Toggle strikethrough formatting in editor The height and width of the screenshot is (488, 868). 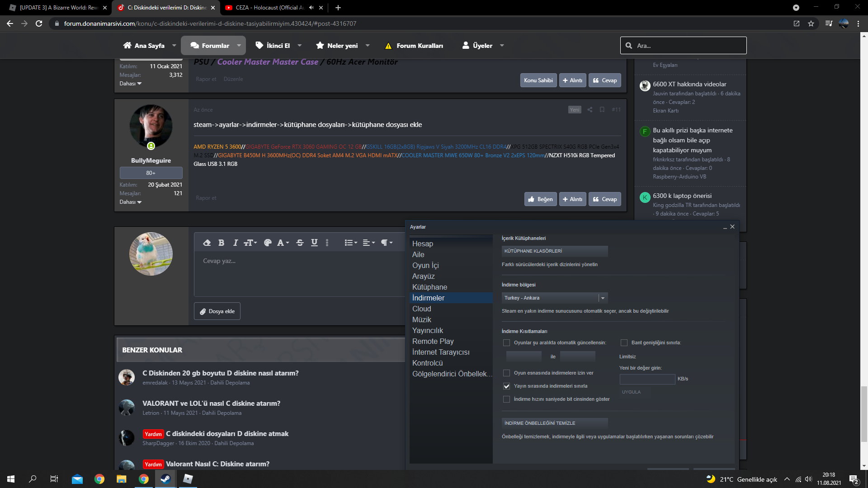300,243
